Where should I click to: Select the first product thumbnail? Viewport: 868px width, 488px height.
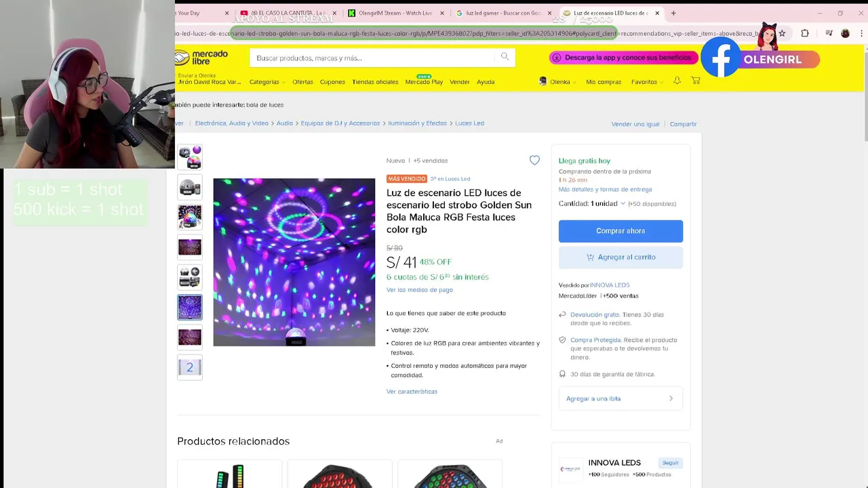tap(190, 157)
